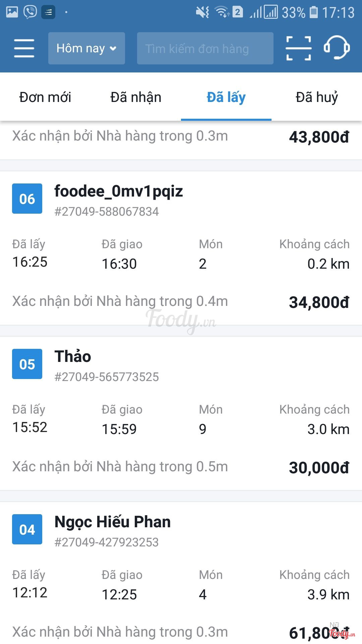
Task: Tap the Wi-Fi status icon
Action: (222, 12)
